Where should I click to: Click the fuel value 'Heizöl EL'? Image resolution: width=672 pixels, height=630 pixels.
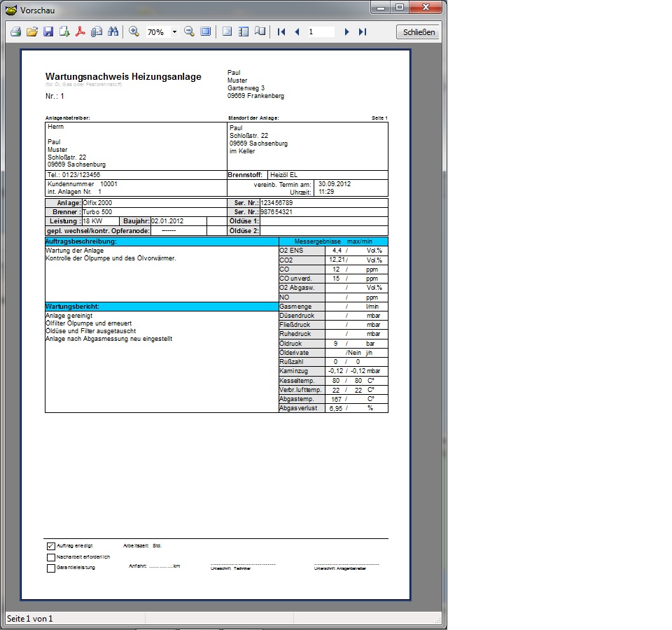(x=283, y=175)
